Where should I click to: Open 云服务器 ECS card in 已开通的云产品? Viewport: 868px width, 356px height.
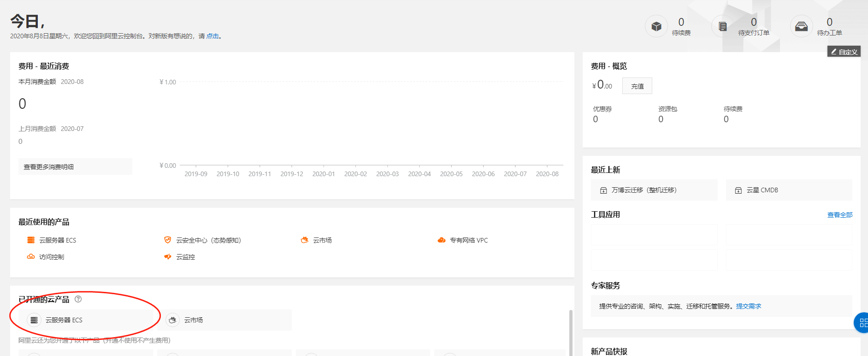coord(86,320)
